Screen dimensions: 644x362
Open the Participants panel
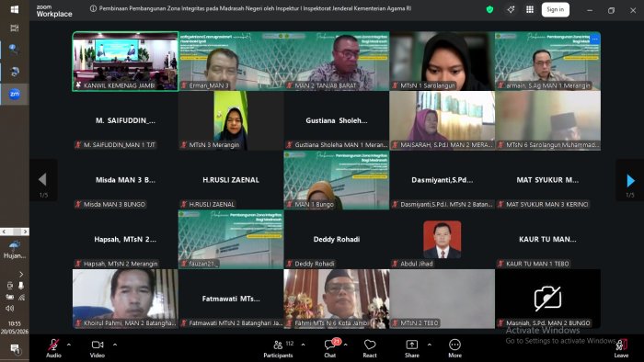pos(279,348)
